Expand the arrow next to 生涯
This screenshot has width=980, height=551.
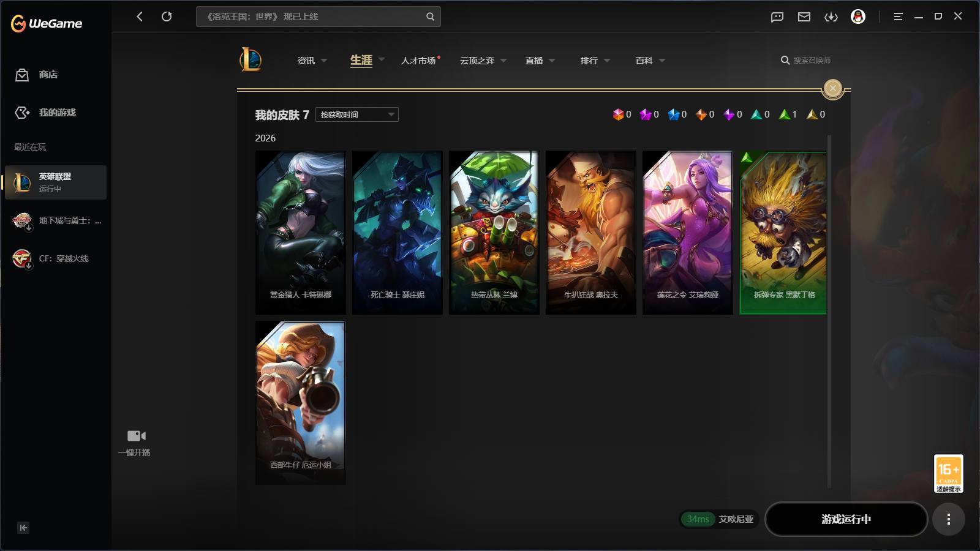click(x=382, y=60)
